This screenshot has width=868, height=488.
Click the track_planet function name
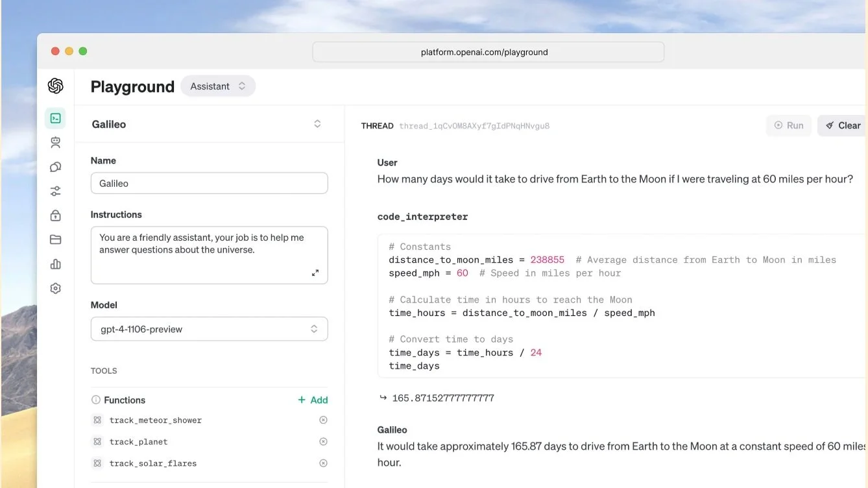(x=139, y=442)
